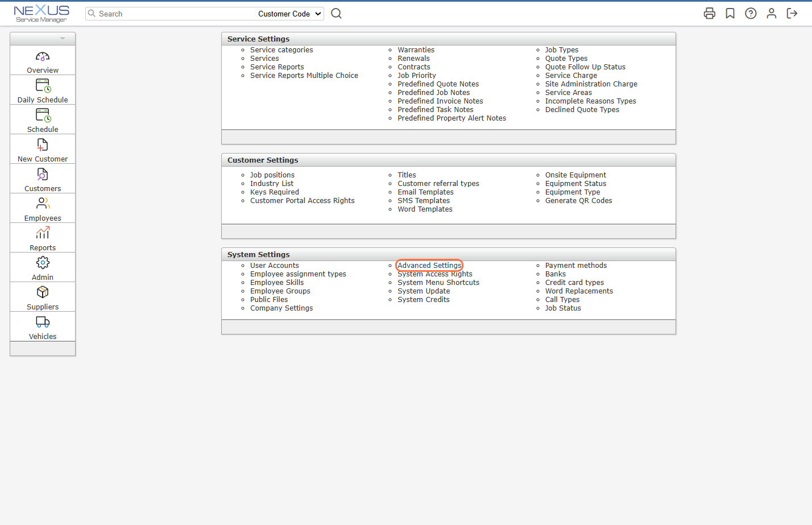Open Daily Schedule from the sidebar
The image size is (812, 525).
coord(43,86)
